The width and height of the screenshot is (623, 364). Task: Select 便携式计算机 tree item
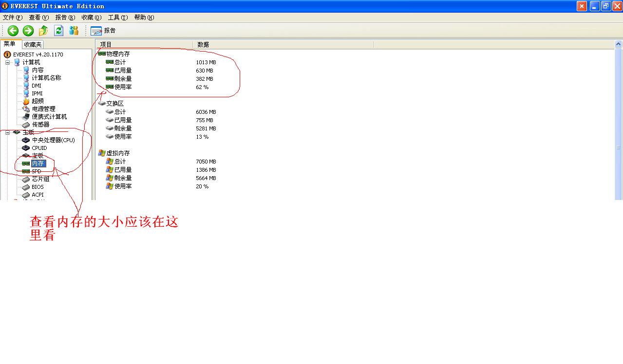pos(50,117)
